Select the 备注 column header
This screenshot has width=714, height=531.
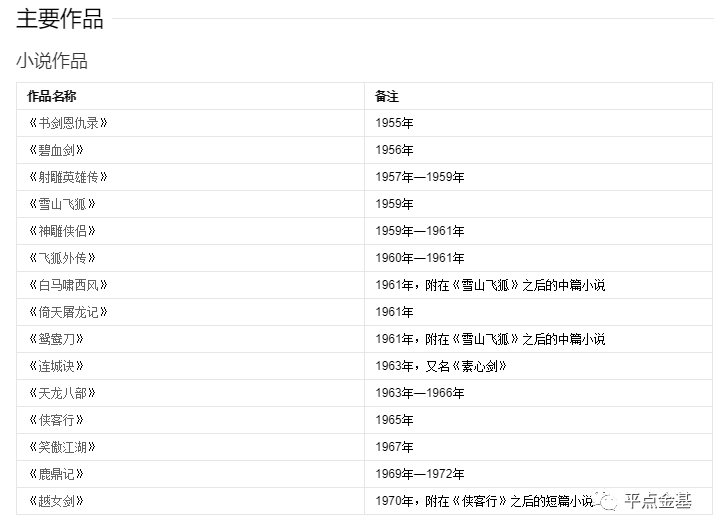pyautogui.click(x=387, y=96)
